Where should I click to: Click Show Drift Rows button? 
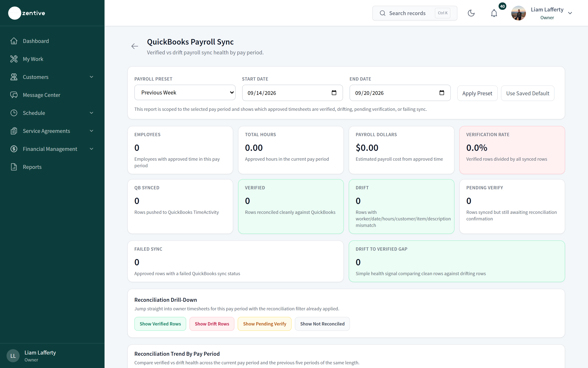point(212,324)
